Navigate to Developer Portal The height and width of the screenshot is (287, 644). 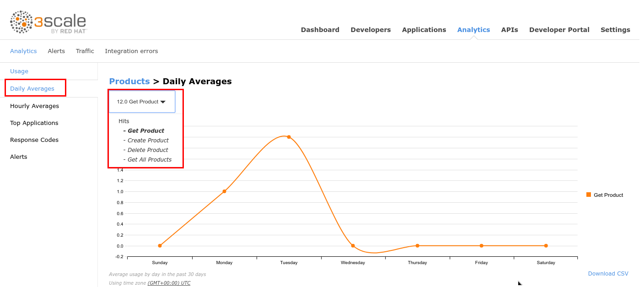[559, 30]
